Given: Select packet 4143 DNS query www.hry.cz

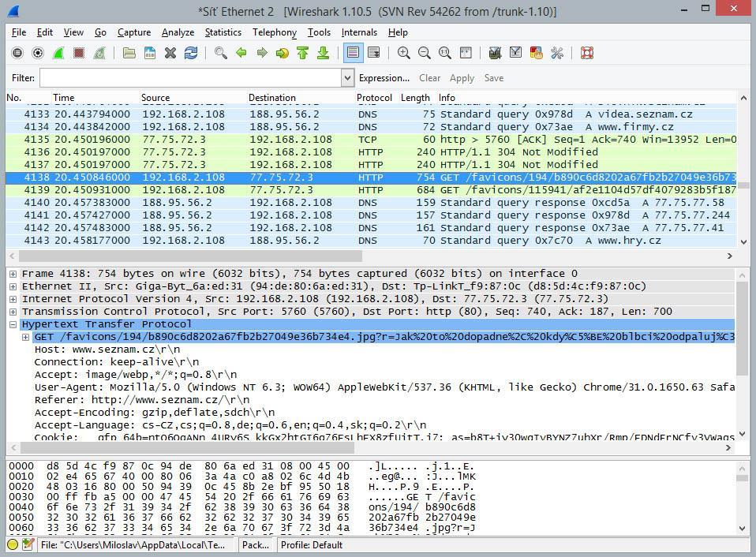Looking at the screenshot, I should click(371, 241).
